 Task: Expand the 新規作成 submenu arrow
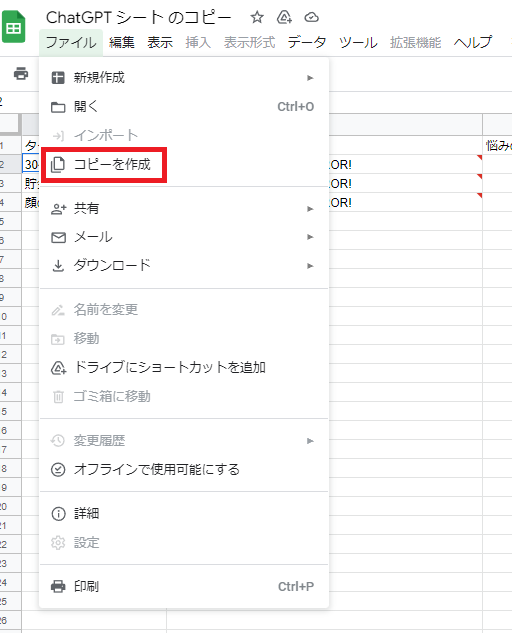coord(310,78)
